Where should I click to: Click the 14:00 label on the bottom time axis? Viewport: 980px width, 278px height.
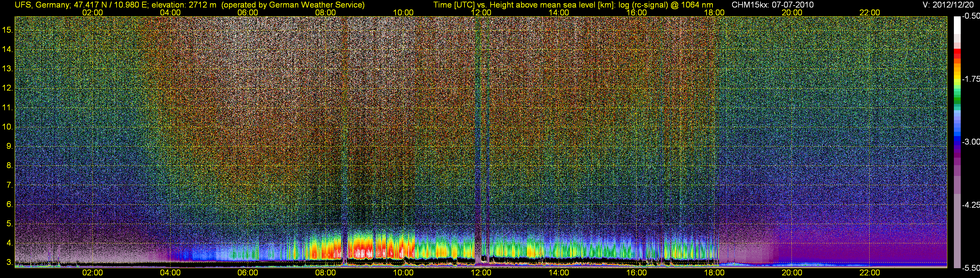click(x=559, y=273)
